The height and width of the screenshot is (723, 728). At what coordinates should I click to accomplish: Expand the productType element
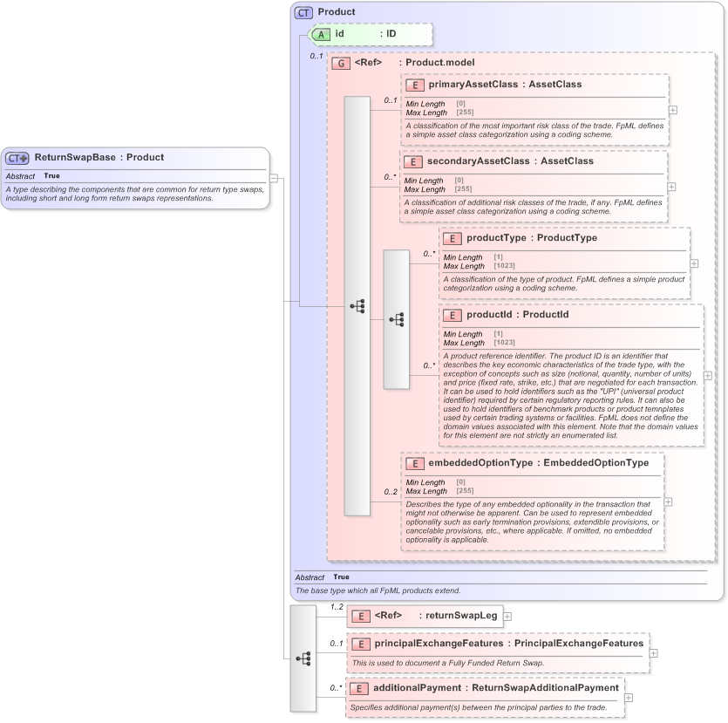(x=694, y=263)
